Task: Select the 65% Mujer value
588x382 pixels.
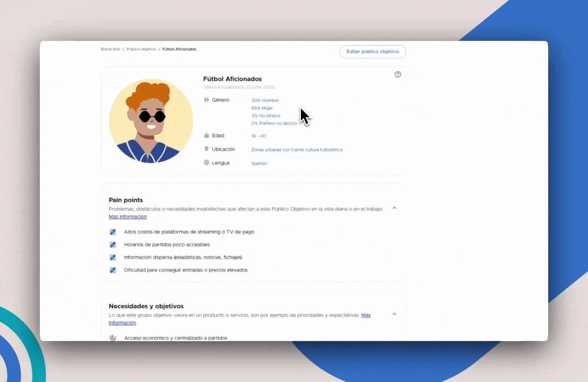Action: tap(262, 108)
